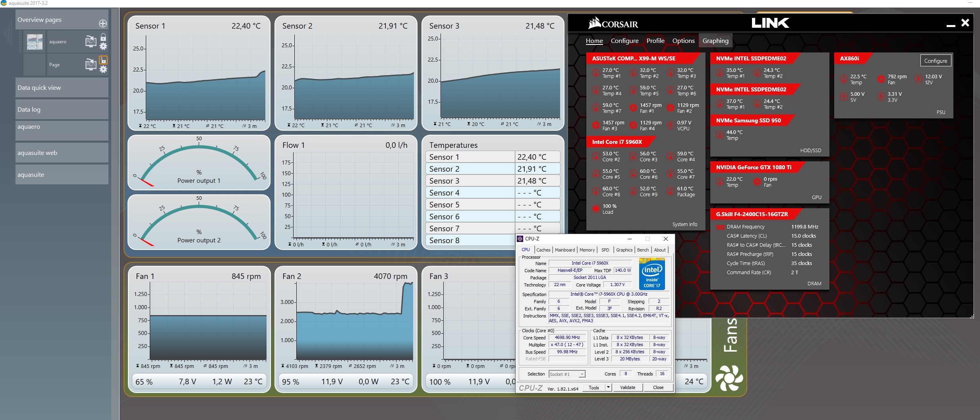This screenshot has width=980, height=420.
Task: Open settings gear for aquaero overview page
Action: click(x=103, y=46)
